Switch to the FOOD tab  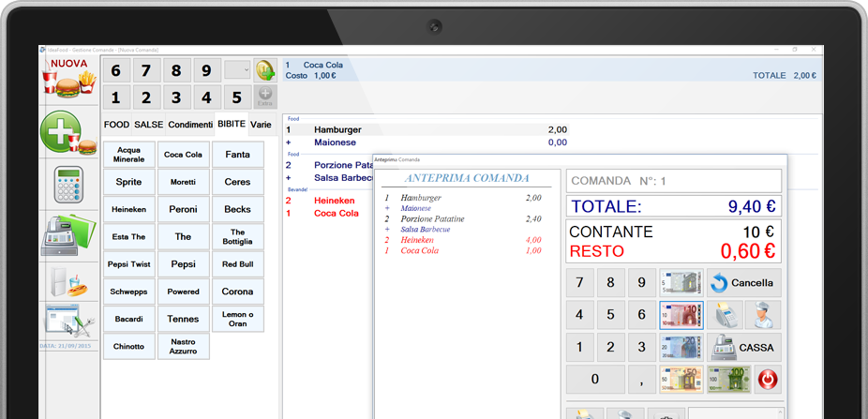[116, 125]
